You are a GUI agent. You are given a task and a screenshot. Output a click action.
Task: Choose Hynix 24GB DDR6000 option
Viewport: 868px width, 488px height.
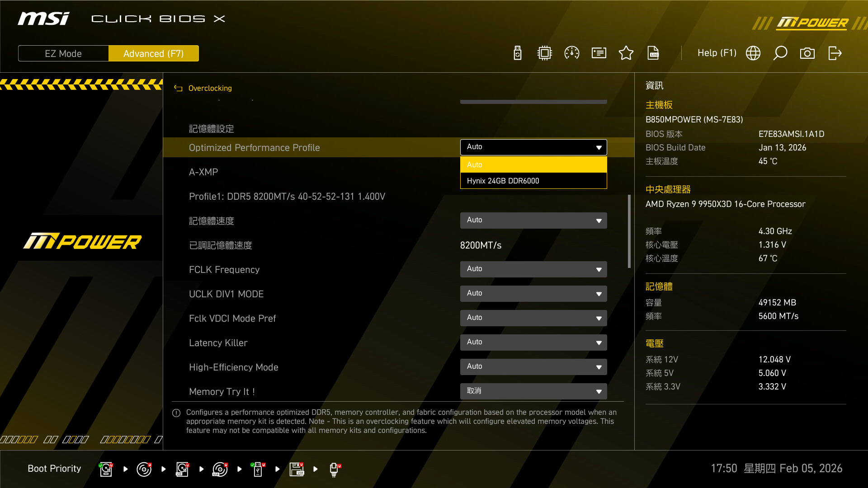point(533,181)
